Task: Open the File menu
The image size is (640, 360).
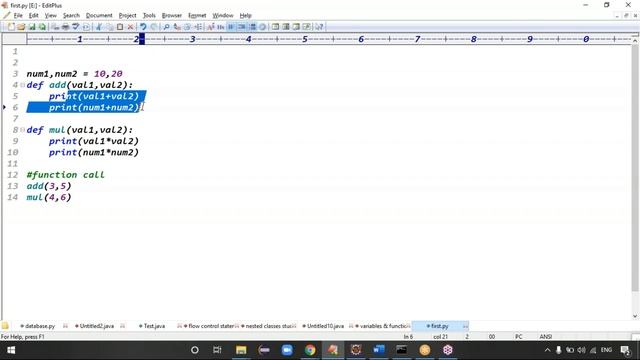Action: (x=18, y=16)
